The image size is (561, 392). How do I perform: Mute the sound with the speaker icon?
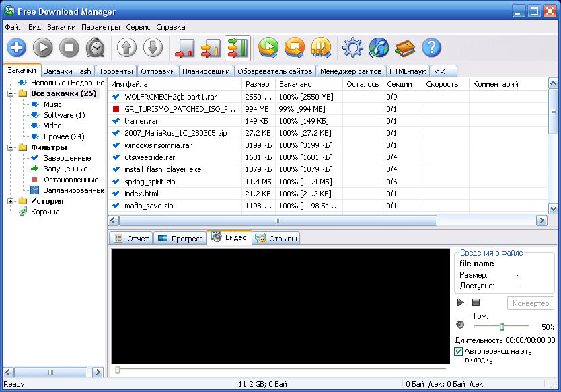pos(460,325)
